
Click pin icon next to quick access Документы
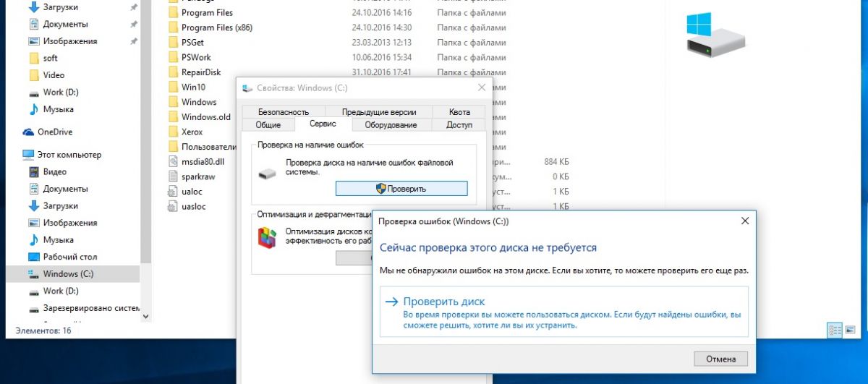[134, 25]
